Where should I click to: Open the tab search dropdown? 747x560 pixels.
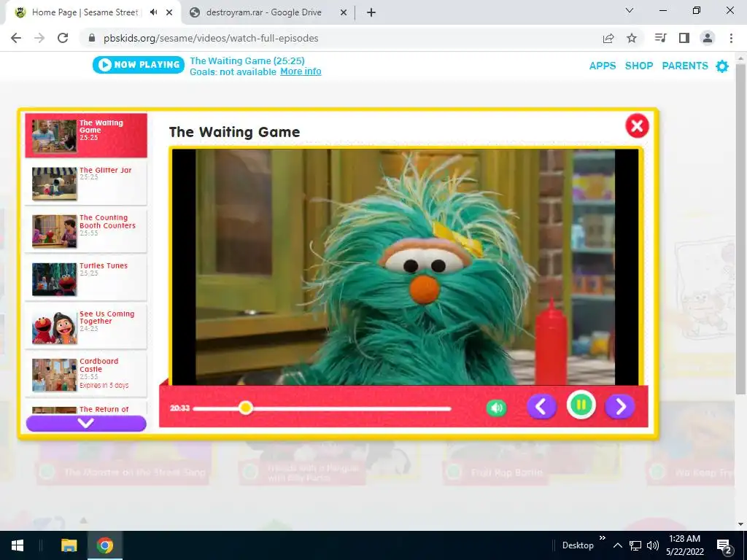tap(630, 10)
